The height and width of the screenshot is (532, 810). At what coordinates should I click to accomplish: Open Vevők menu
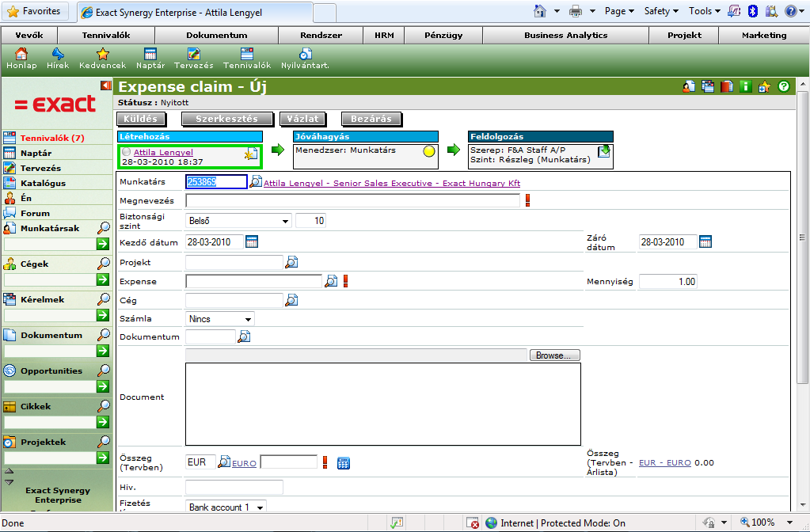(29, 35)
